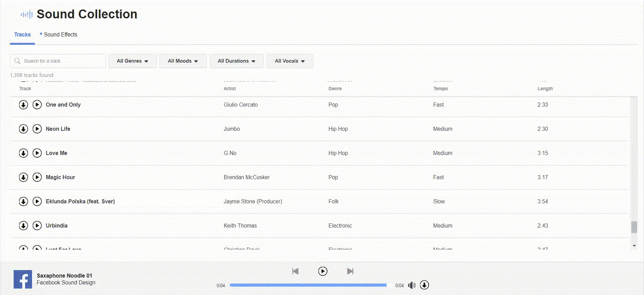Play the Urbindia track
644x295 pixels.
(37, 226)
